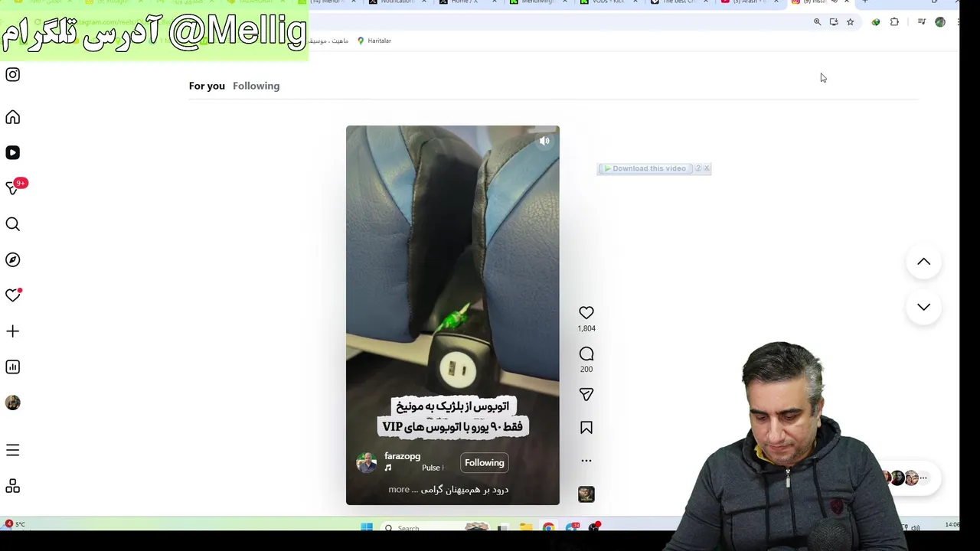Screen dimensions: 980x551
Task: Open Chrome profile avatar
Action: 940,22
